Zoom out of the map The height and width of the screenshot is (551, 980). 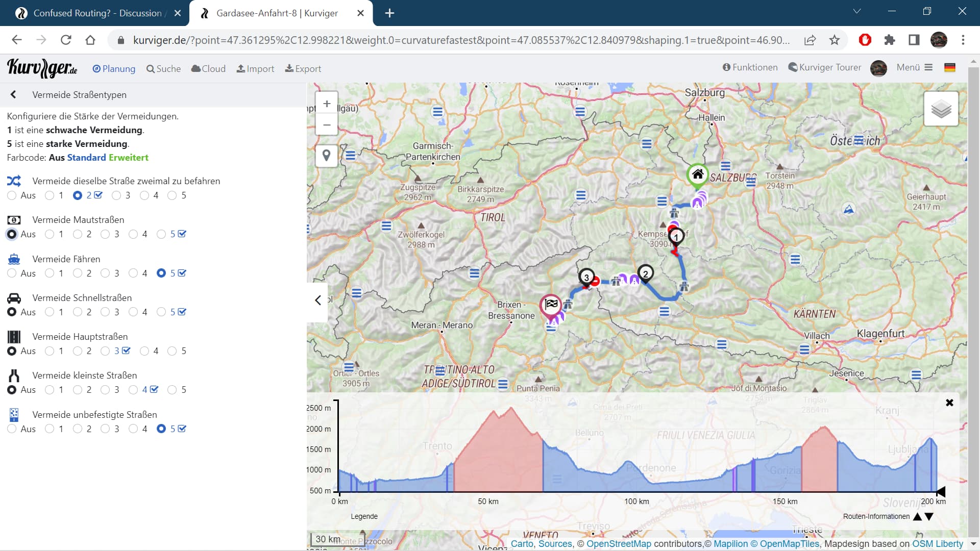pos(327,125)
